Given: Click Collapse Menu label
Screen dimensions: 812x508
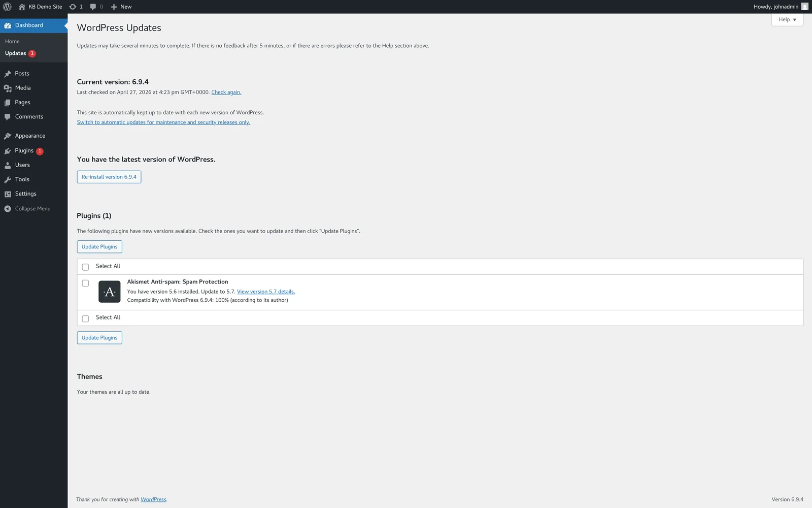Looking at the screenshot, I should 32,209.
